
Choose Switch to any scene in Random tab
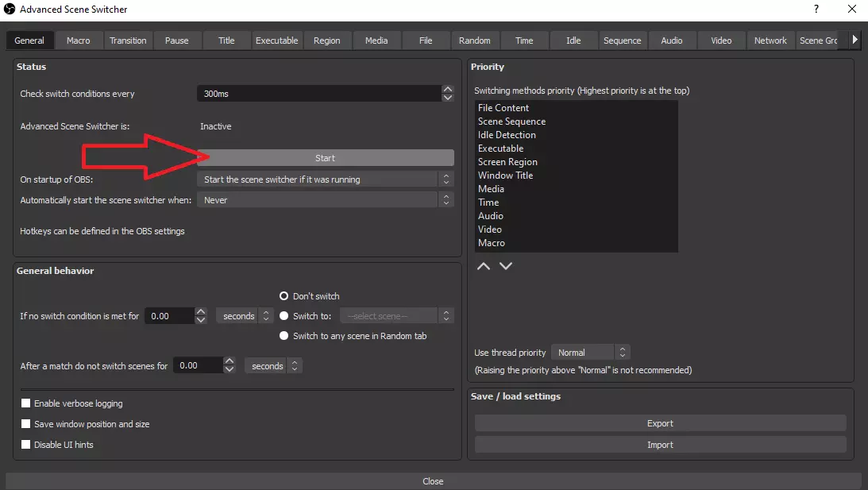(x=284, y=336)
